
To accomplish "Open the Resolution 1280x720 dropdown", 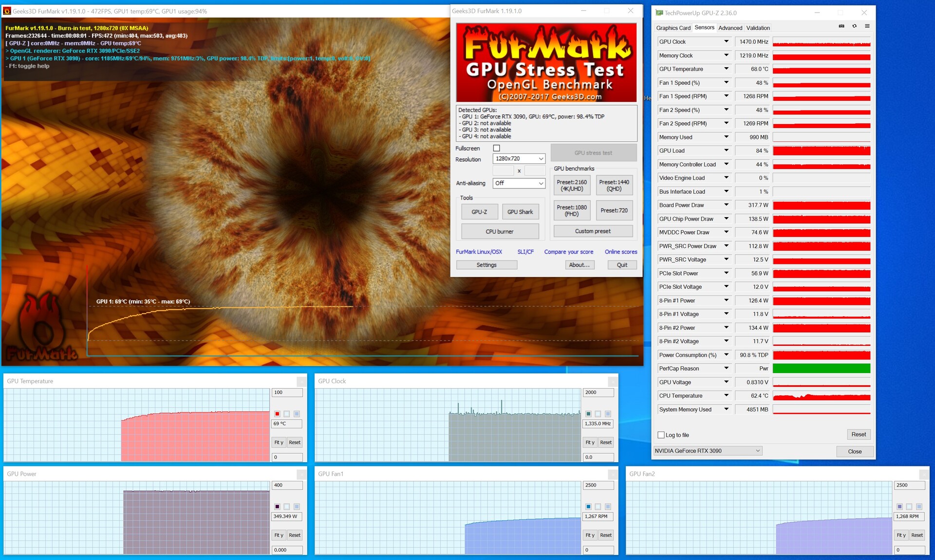I will [519, 159].
